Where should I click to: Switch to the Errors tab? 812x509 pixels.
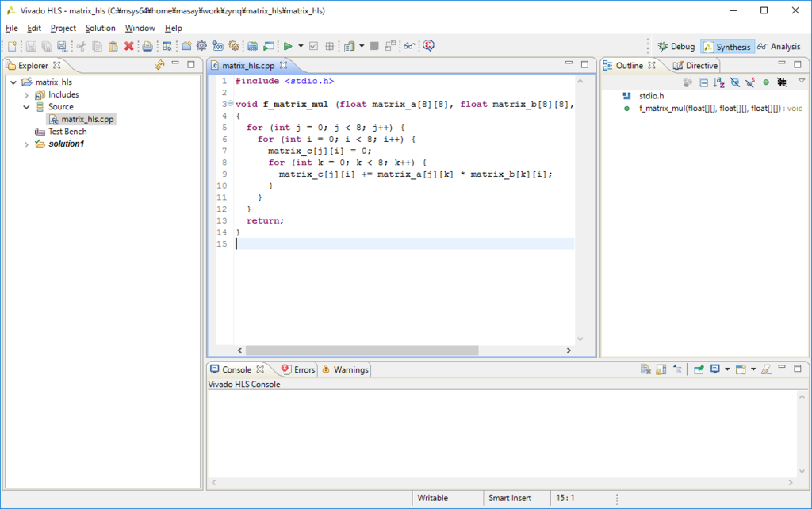(x=298, y=369)
